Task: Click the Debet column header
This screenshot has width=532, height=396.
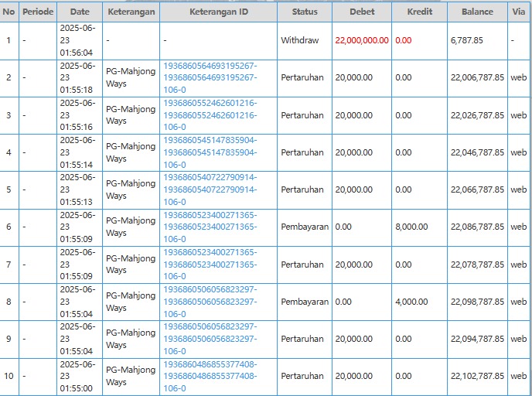Action: (362, 12)
